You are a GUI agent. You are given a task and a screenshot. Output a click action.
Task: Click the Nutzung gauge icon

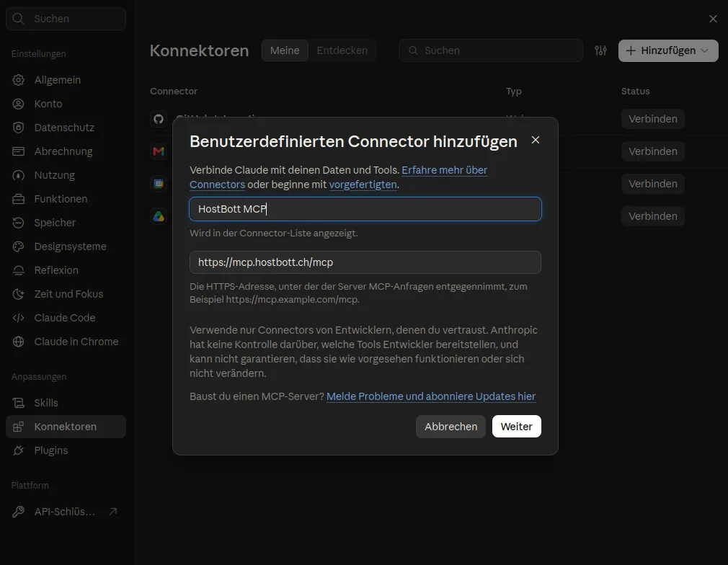18,175
